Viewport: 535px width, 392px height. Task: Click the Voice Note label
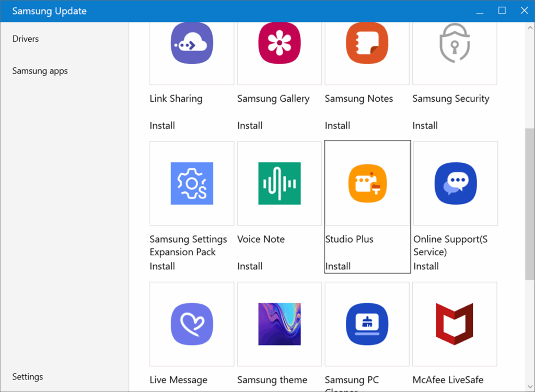tap(261, 239)
